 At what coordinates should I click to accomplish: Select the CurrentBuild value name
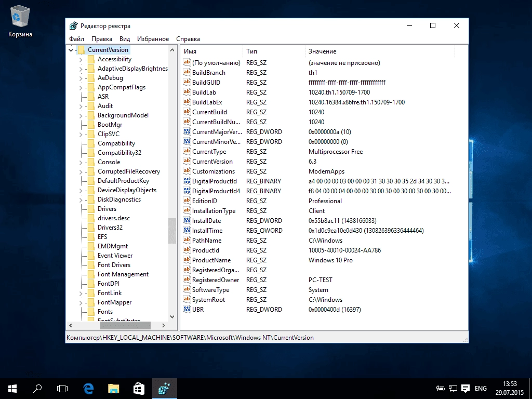209,112
